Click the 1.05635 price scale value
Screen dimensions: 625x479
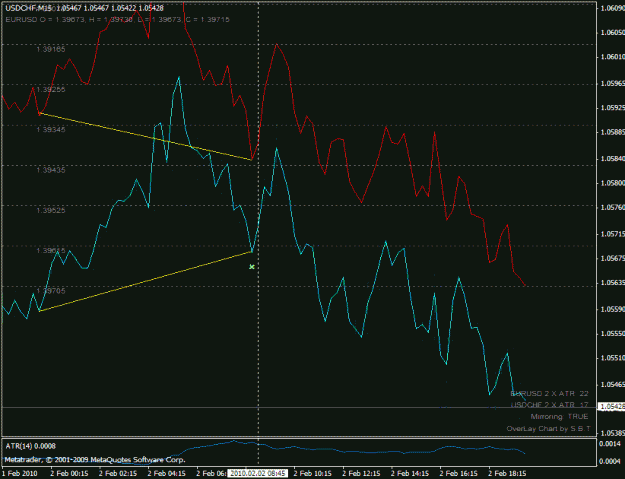click(x=613, y=283)
